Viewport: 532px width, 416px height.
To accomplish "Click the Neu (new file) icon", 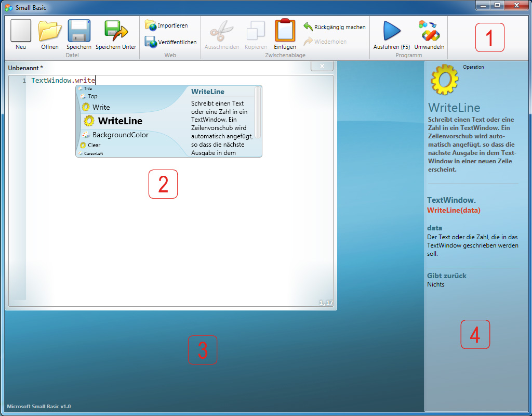I will (21, 31).
